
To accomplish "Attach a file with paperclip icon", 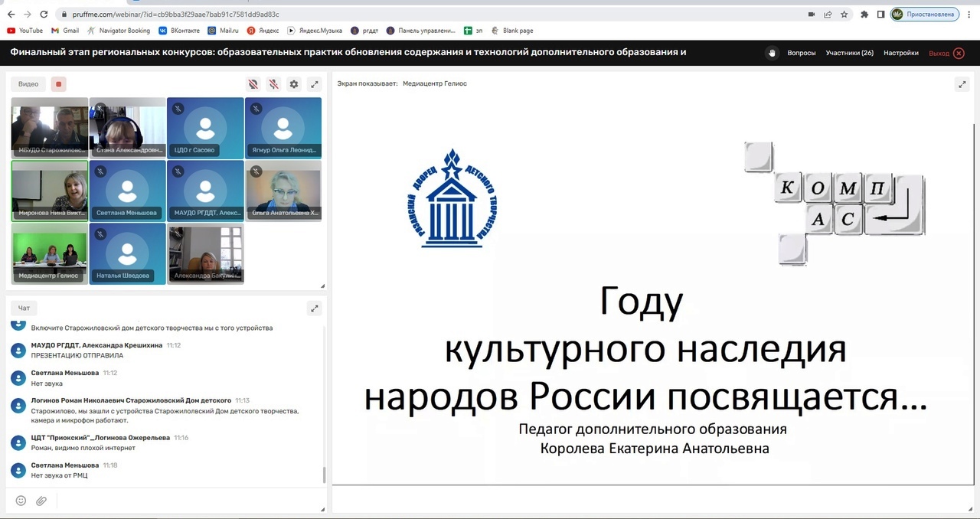I will [41, 501].
